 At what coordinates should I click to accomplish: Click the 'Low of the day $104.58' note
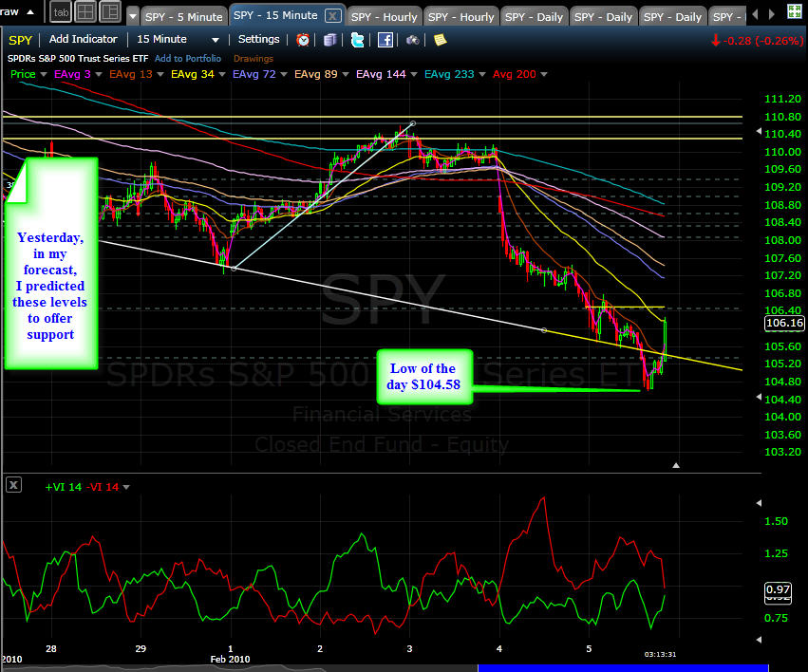coord(424,377)
